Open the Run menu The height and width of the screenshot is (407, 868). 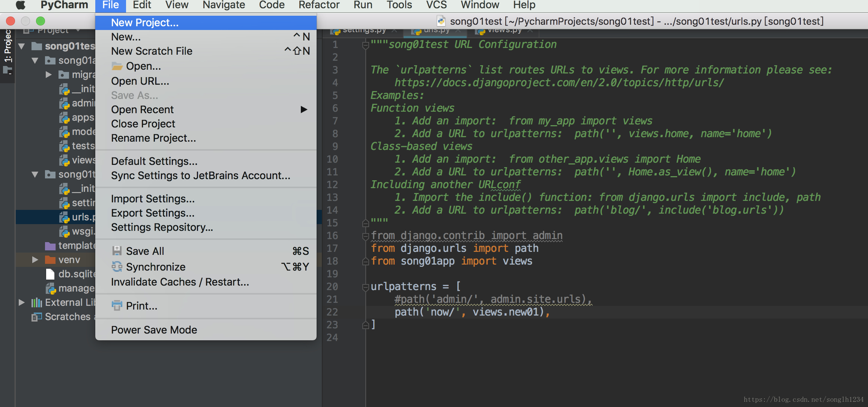[363, 5]
